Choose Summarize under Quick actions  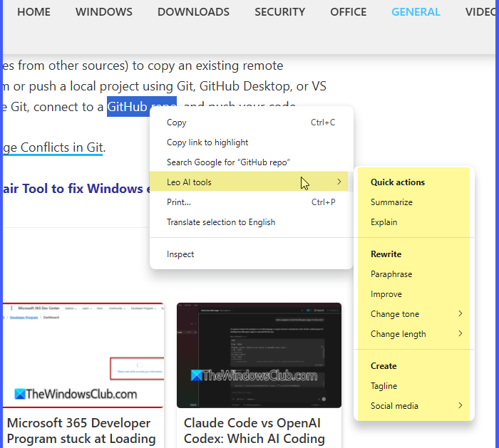click(x=413, y=202)
